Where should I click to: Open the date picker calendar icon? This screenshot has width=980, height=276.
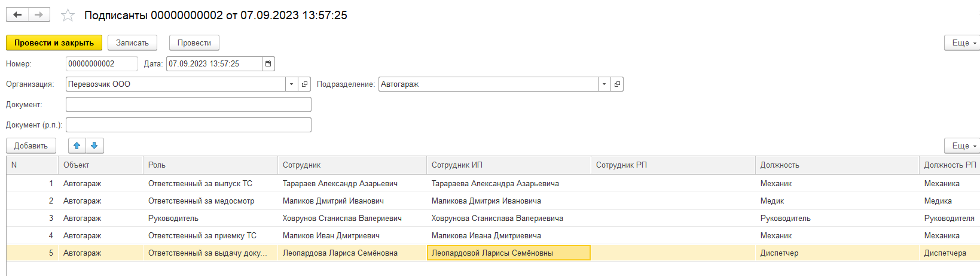click(268, 63)
